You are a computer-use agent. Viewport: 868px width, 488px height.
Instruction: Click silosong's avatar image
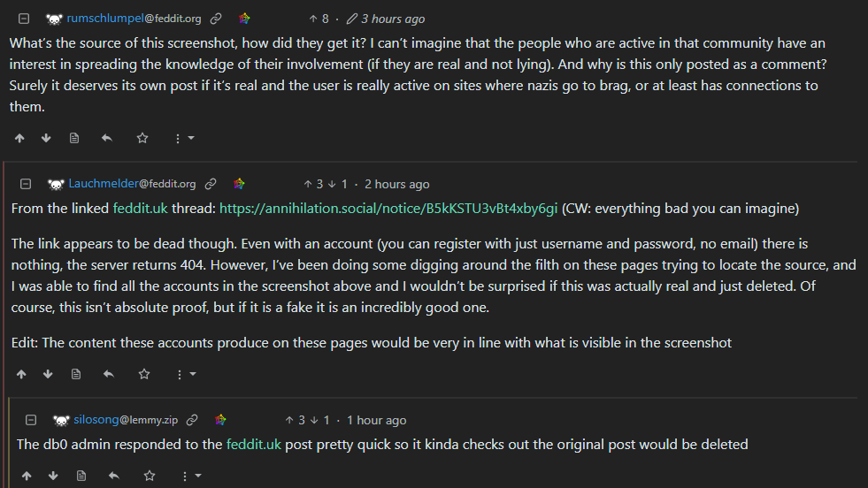[x=60, y=420]
